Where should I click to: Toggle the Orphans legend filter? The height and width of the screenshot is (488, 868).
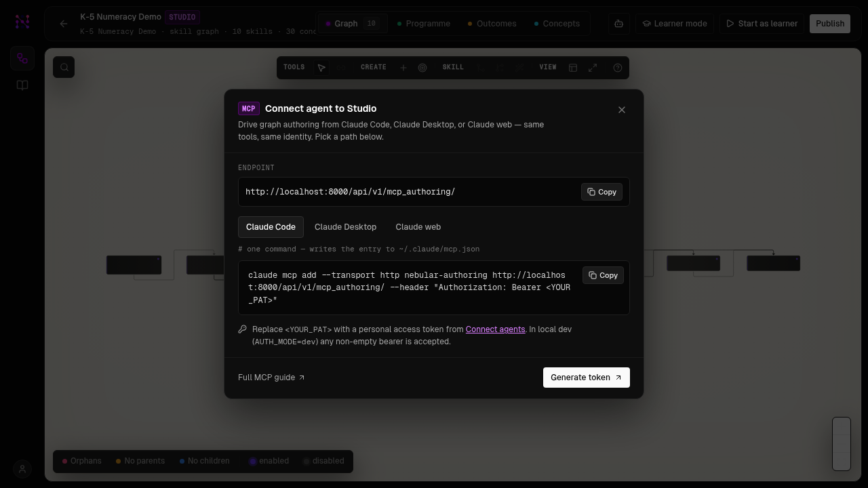(x=81, y=461)
